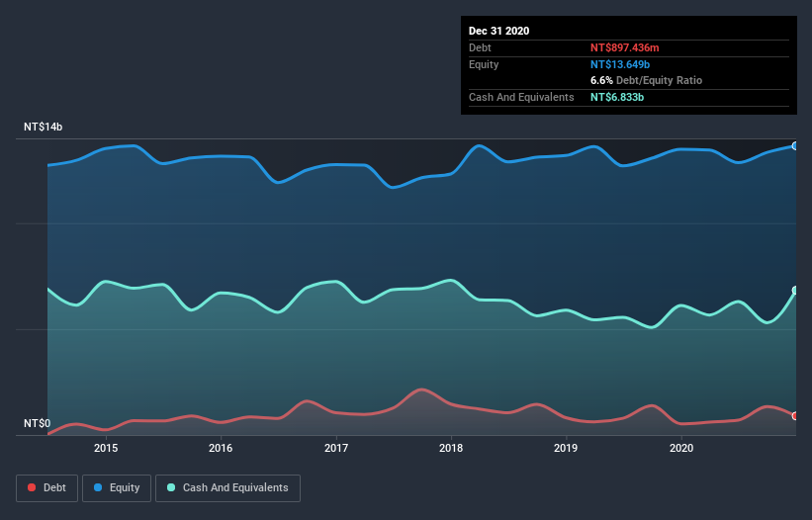The image size is (812, 520).
Task: Click the NT$897.436m debt value
Action: click(624, 47)
